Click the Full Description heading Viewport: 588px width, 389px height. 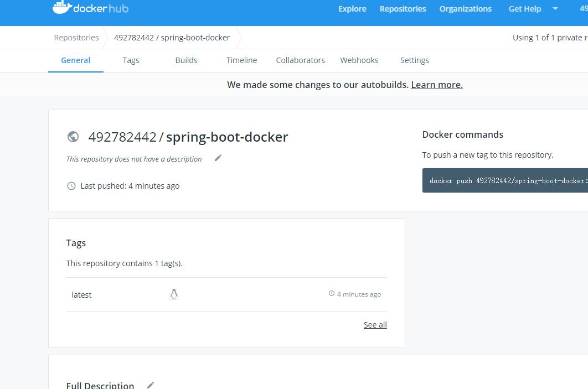100,385
